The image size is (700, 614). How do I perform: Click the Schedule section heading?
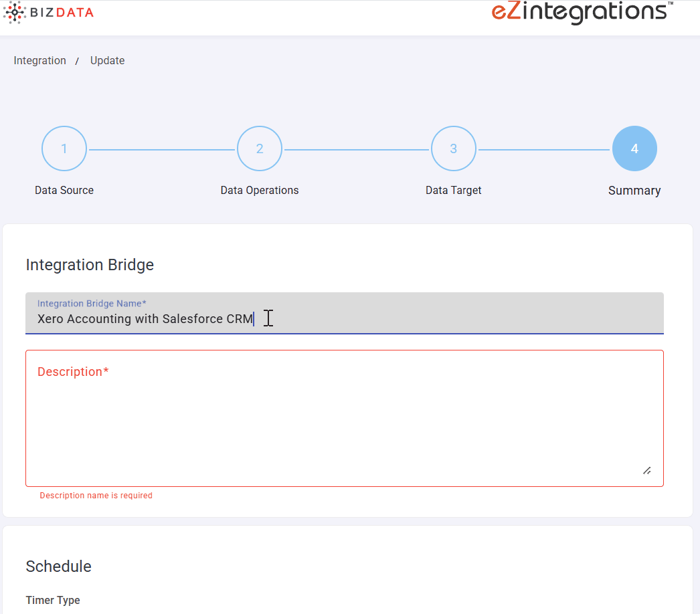58,567
